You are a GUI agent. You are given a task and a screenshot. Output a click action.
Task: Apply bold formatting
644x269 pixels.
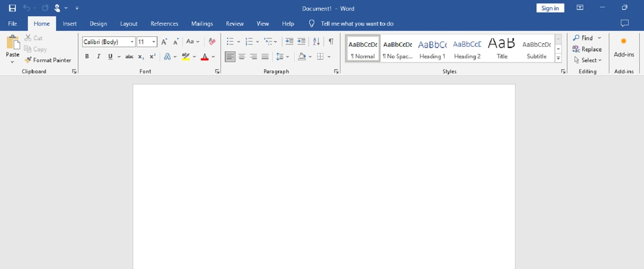(x=87, y=56)
